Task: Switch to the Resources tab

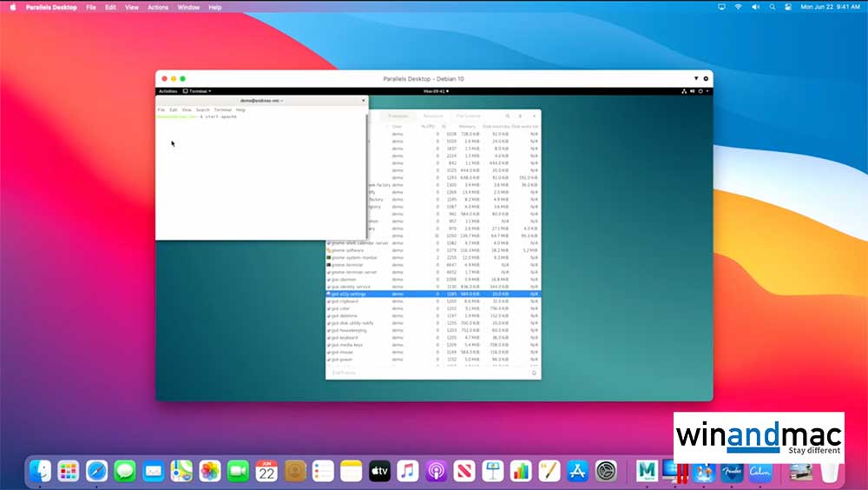Action: tap(432, 116)
